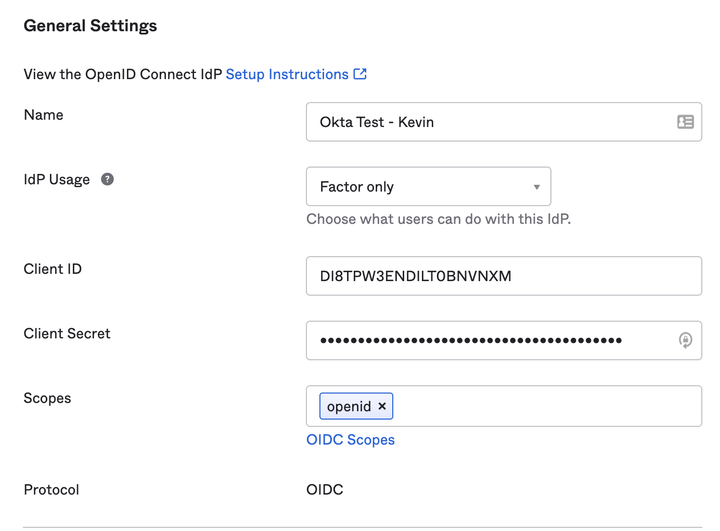The width and height of the screenshot is (720, 531).
Task: Focus the Name field containing "Okta Test - Kevin"
Action: [490, 122]
